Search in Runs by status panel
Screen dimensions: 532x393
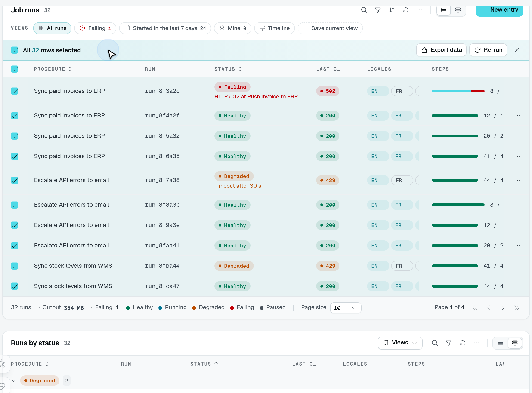(x=435, y=343)
